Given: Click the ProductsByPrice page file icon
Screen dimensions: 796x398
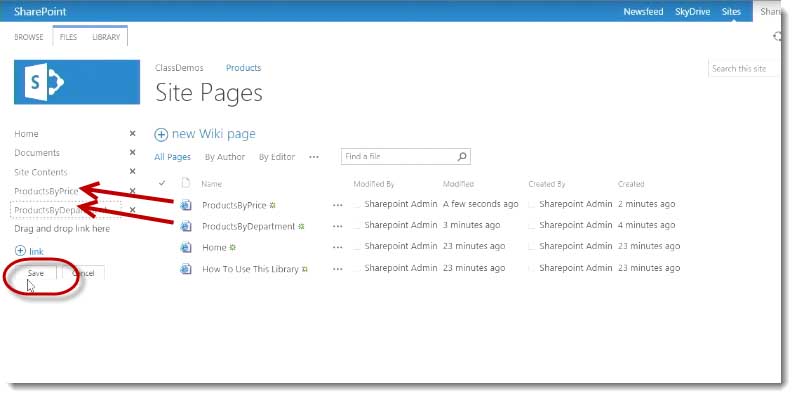Looking at the screenshot, I should pos(186,205).
